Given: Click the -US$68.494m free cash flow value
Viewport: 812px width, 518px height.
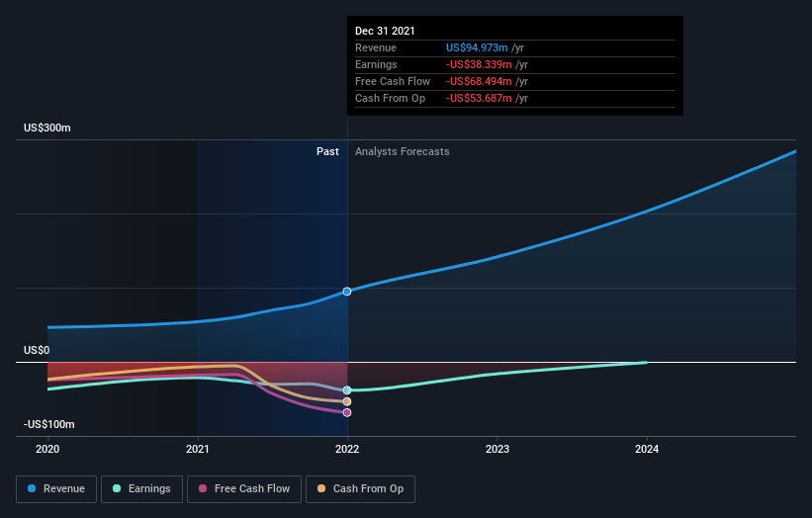Looking at the screenshot, I should click(x=479, y=81).
